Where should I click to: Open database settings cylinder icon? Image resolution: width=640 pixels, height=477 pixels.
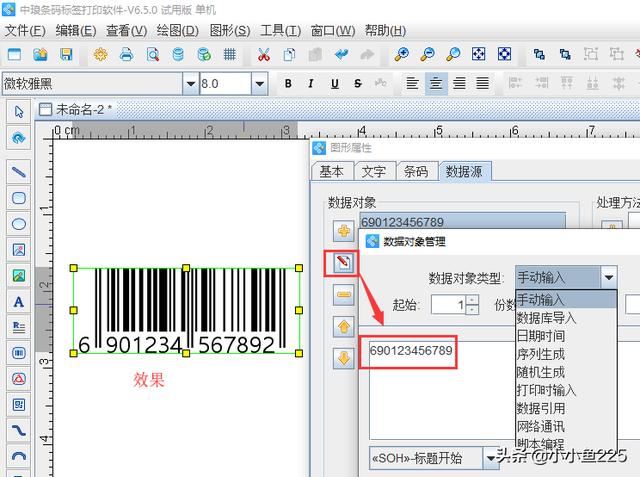point(178,54)
